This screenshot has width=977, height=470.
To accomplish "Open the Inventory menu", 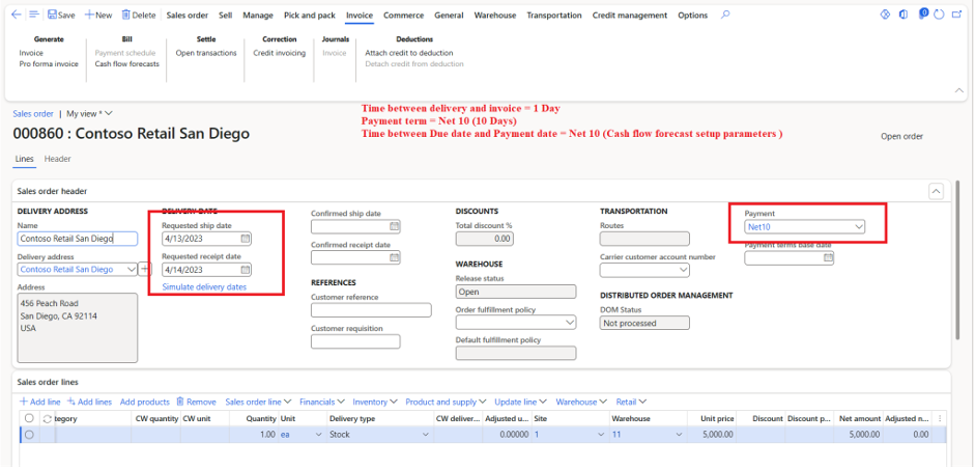I will pyautogui.click(x=375, y=402).
